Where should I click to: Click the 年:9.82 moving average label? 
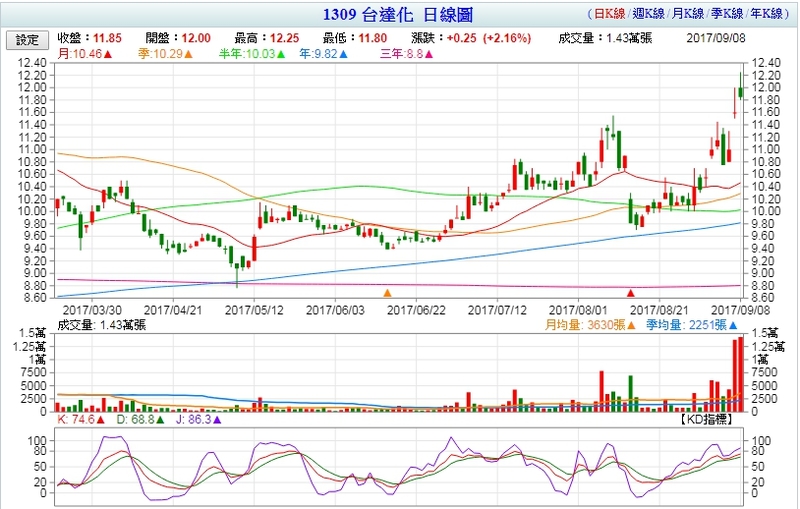click(318, 54)
